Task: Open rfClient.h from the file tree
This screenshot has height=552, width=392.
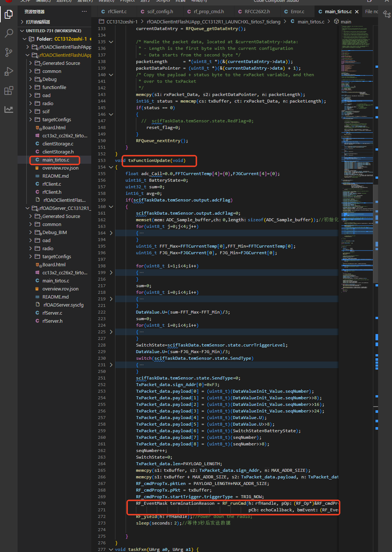Action: point(52,192)
